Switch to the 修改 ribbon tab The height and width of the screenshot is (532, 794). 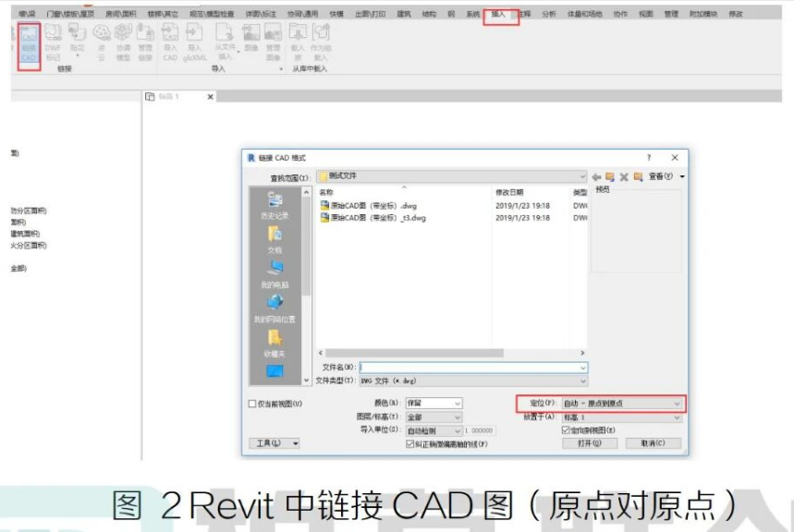click(x=736, y=14)
